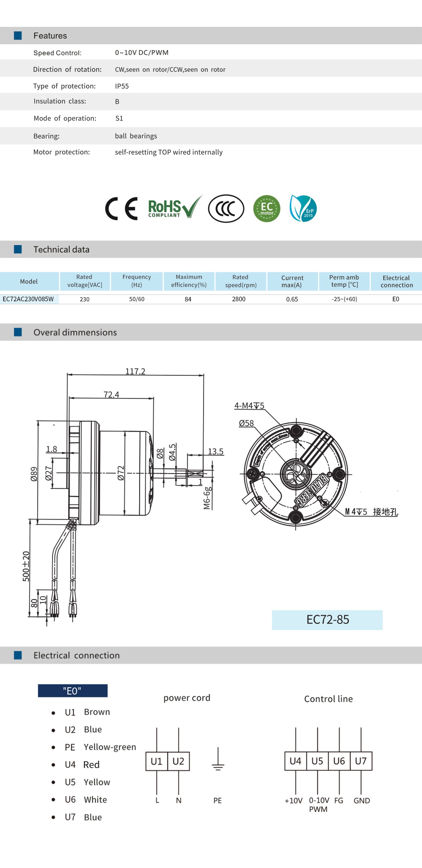Click the blue square beside Features
Viewport: 422px width, 868px height.
click(18, 35)
